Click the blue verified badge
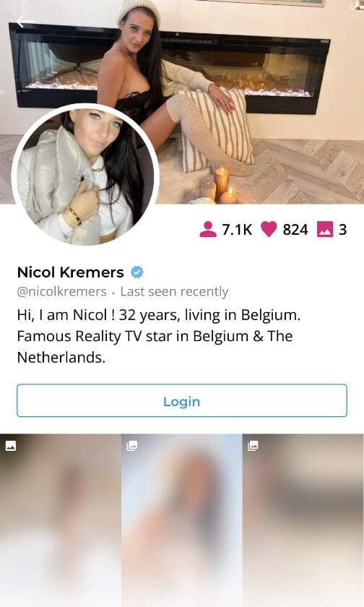This screenshot has width=364, height=607. [137, 272]
